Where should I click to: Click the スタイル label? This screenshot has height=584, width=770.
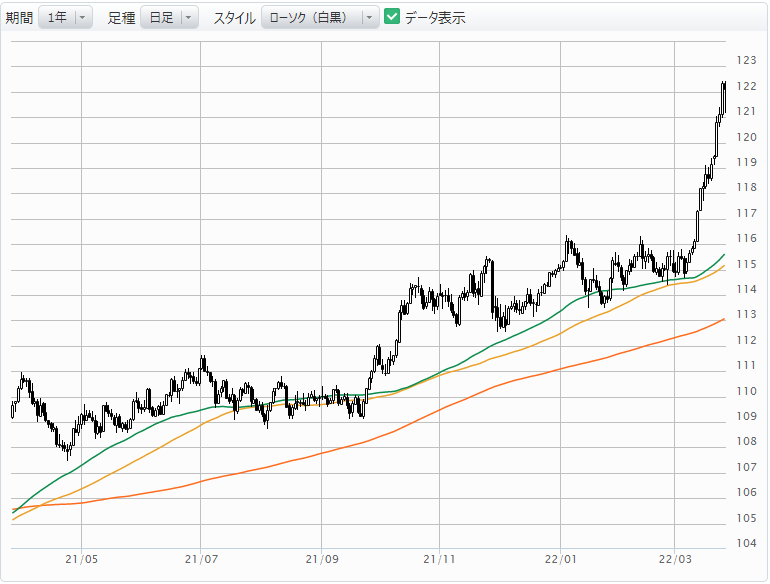pyautogui.click(x=234, y=18)
